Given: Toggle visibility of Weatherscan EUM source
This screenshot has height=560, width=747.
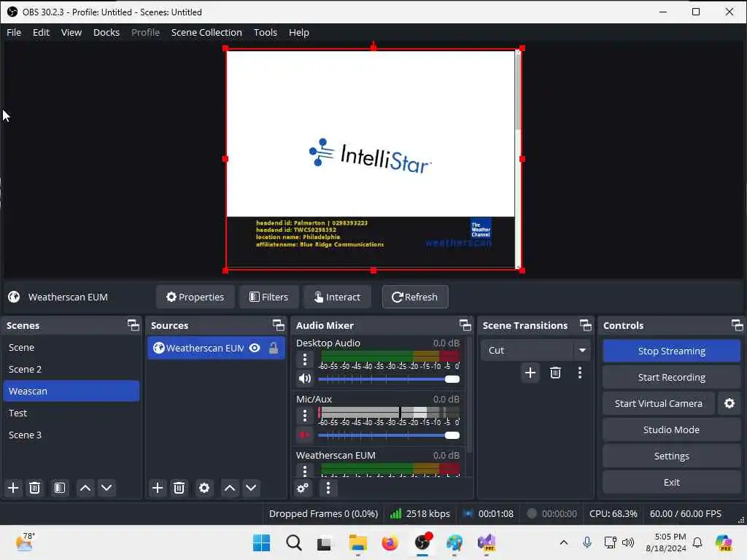Looking at the screenshot, I should coord(255,348).
